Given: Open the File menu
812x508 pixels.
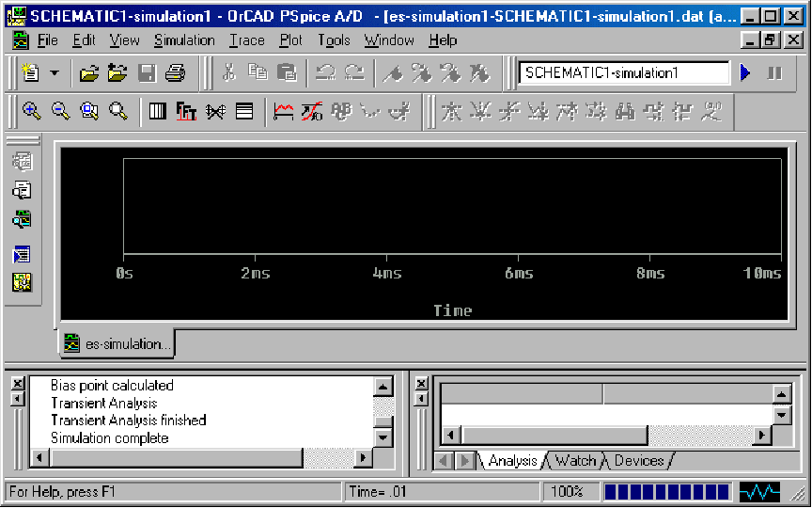Looking at the screenshot, I should tap(48, 40).
